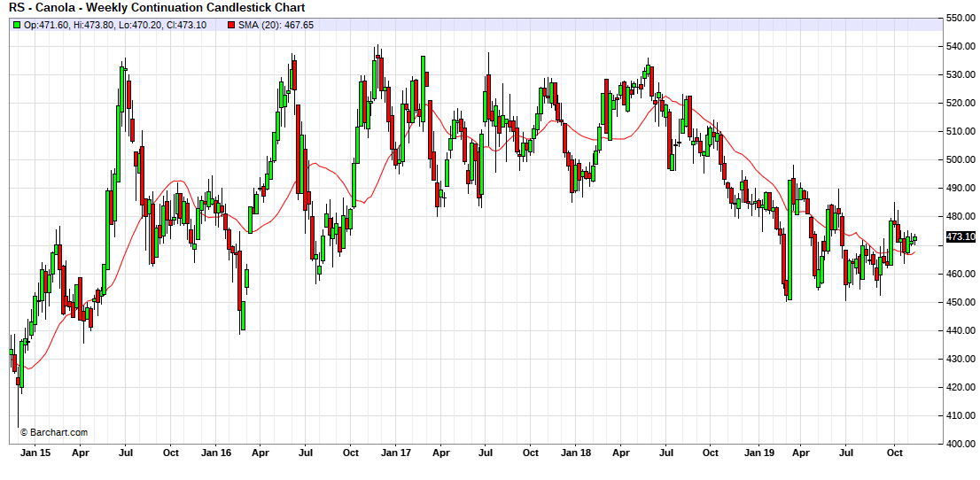Click the '© Barchart.com' credit text

coord(54,432)
